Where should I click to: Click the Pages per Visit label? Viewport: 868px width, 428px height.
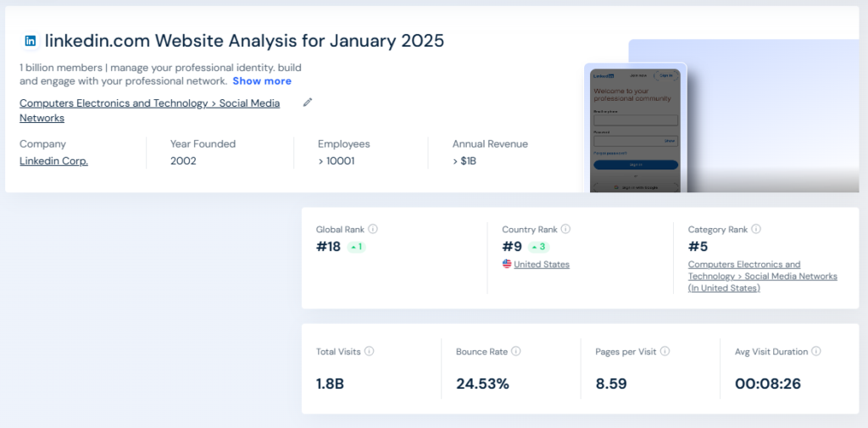[626, 352]
